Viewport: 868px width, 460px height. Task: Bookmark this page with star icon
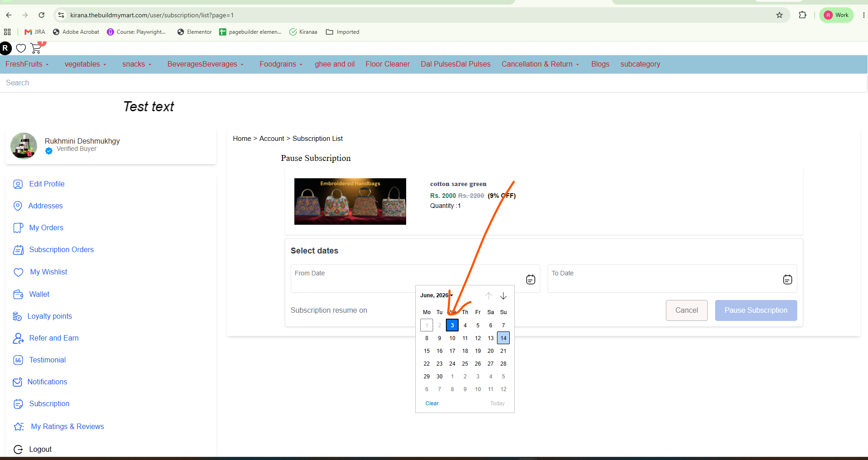[779, 15]
